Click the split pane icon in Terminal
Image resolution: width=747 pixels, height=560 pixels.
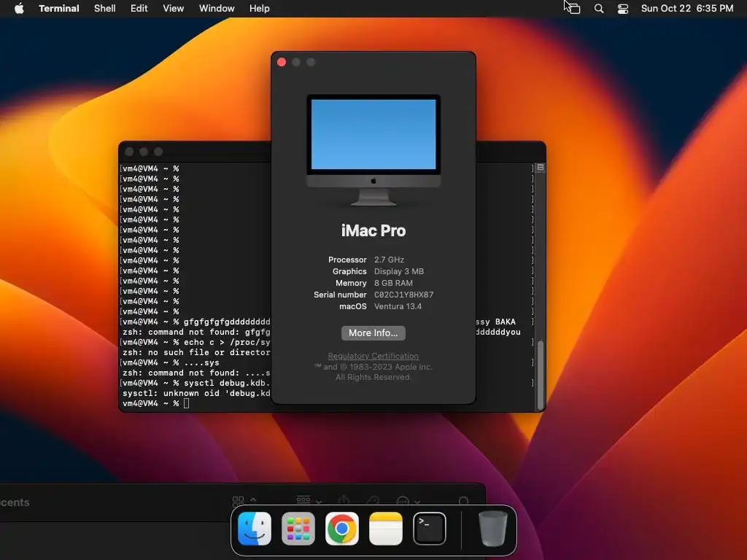(x=541, y=168)
